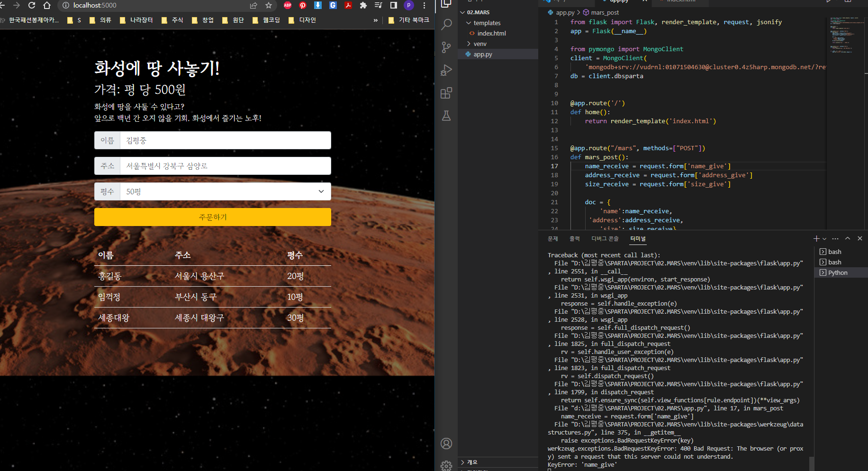Go forward in browser history
This screenshot has width=868, height=471.
pos(17,5)
